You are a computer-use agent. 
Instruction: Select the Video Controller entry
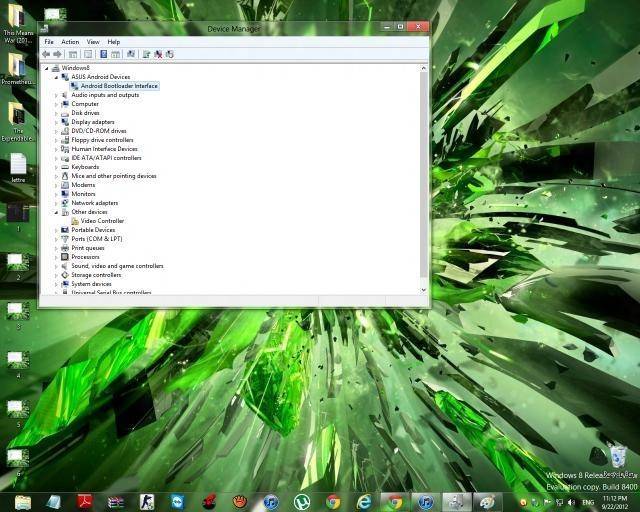coord(102,221)
